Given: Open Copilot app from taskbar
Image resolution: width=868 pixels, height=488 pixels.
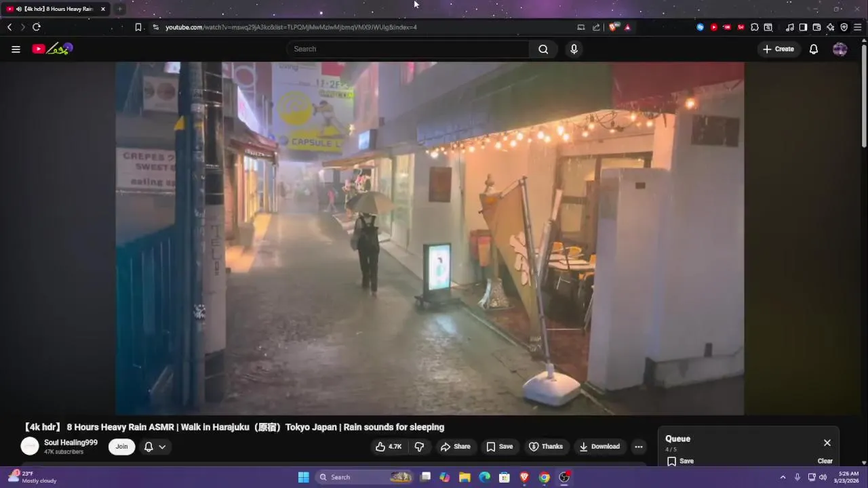Looking at the screenshot, I should [445, 477].
